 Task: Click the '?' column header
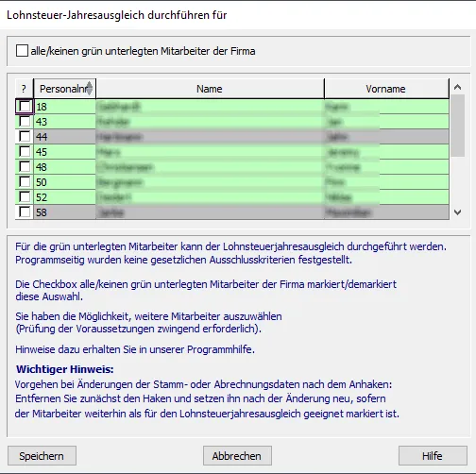(x=24, y=89)
